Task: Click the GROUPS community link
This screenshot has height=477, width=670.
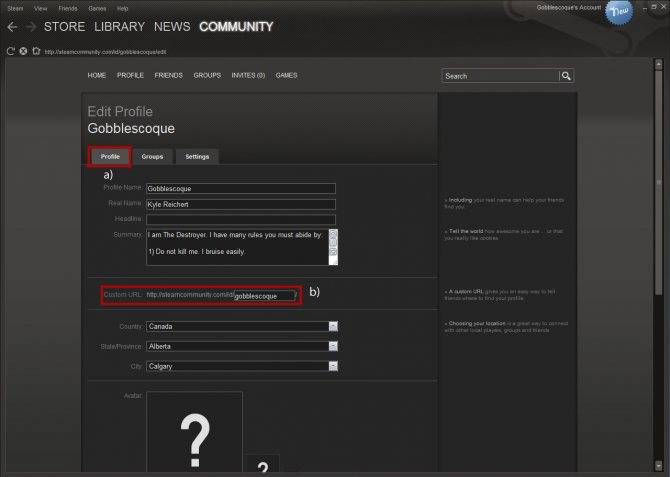Action: pyautogui.click(x=207, y=75)
